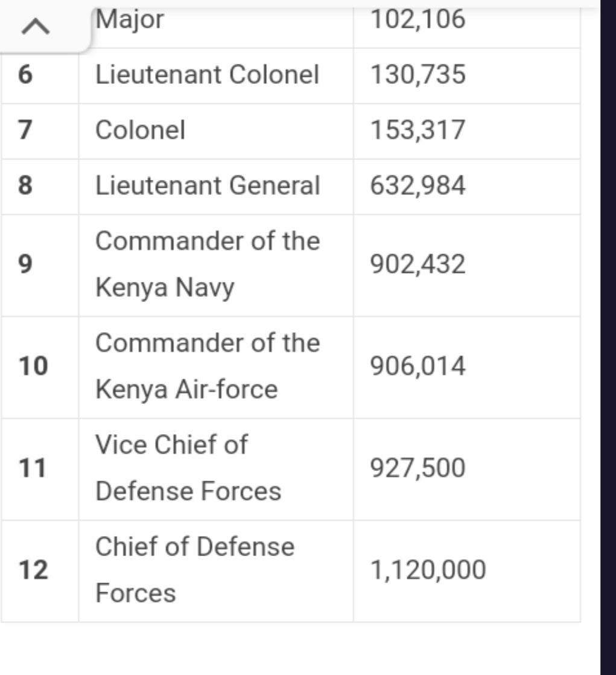Select Commander of the Kenya Air-force cell

[x=216, y=367]
